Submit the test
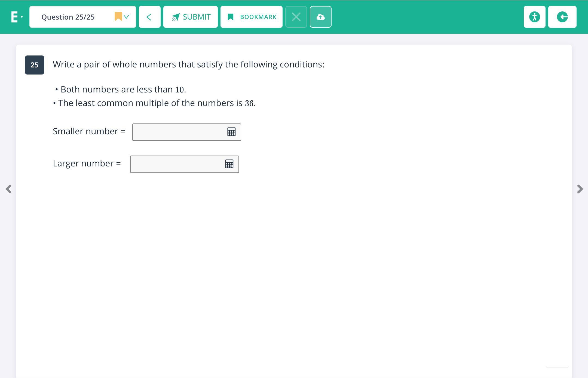 click(191, 17)
